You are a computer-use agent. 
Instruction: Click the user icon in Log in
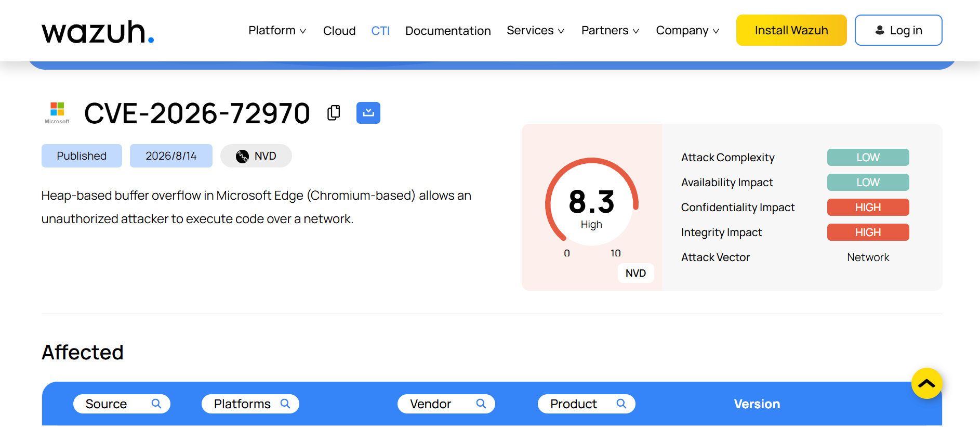880,30
